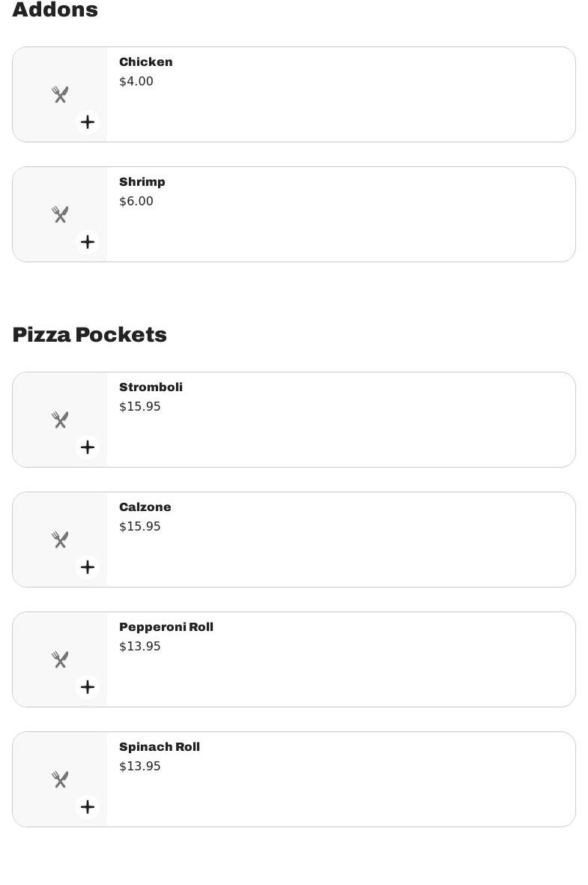Select the Stromboli item title

click(151, 387)
